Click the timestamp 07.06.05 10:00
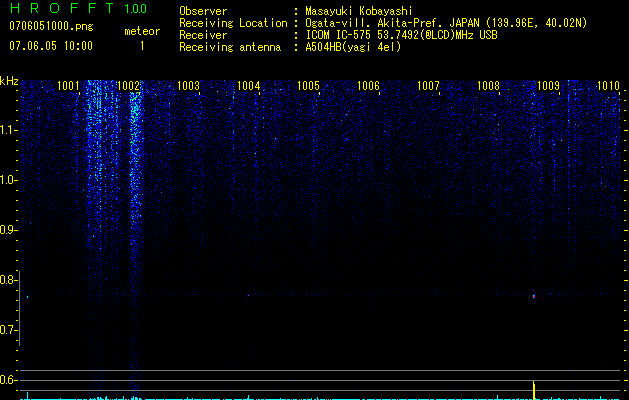 point(51,46)
